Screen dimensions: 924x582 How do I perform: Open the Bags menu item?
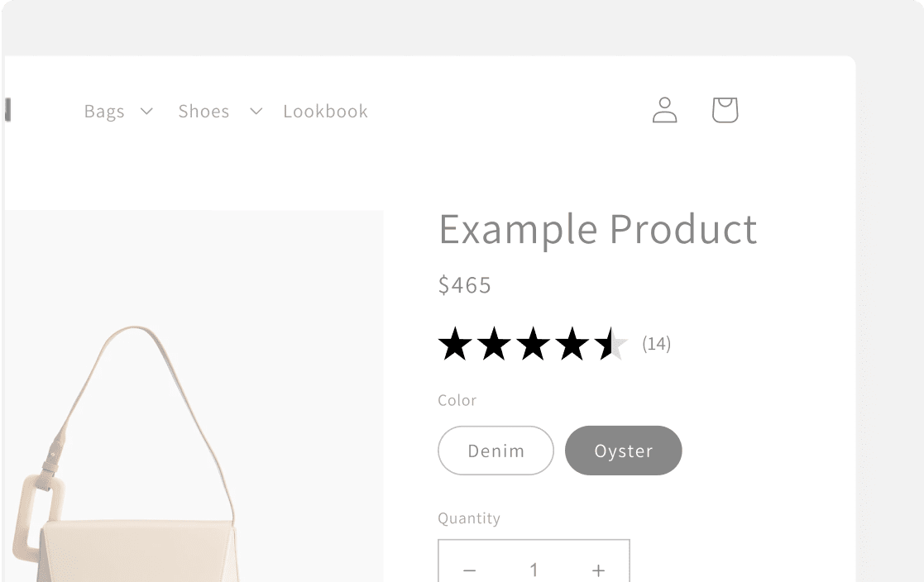pyautogui.click(x=104, y=112)
